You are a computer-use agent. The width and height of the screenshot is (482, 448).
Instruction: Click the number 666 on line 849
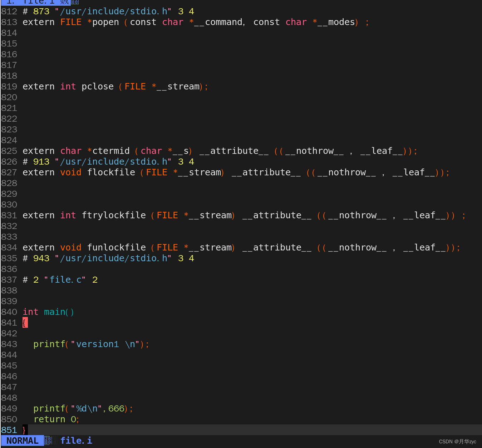pos(116,409)
